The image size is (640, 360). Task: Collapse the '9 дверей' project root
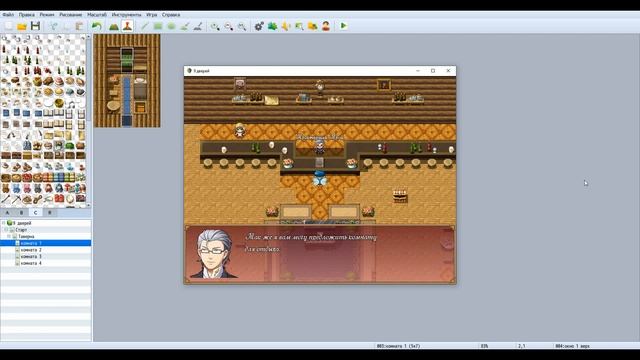pyautogui.click(x=4, y=223)
